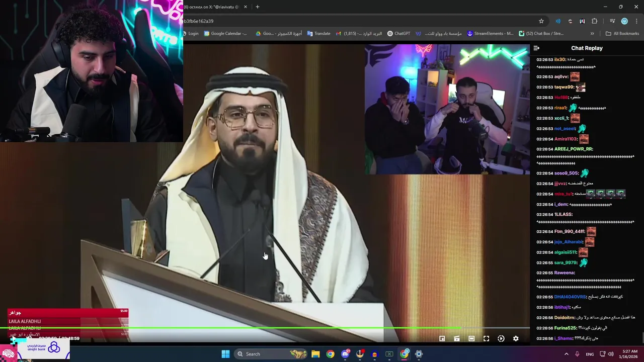Open the Login bookmark
The height and width of the screenshot is (362, 644).
pos(190,34)
